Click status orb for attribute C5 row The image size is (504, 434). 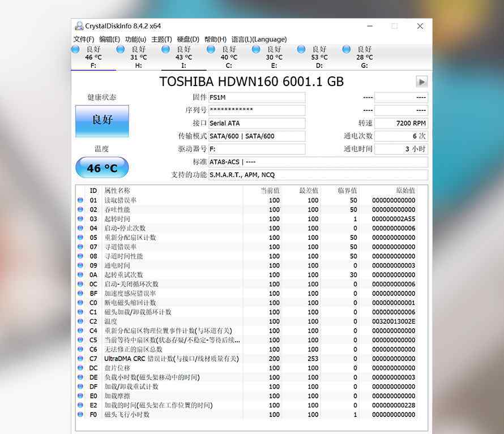(80, 340)
